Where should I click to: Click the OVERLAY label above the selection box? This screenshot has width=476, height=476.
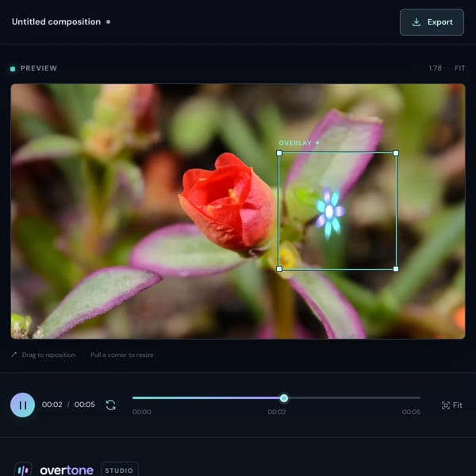[295, 143]
